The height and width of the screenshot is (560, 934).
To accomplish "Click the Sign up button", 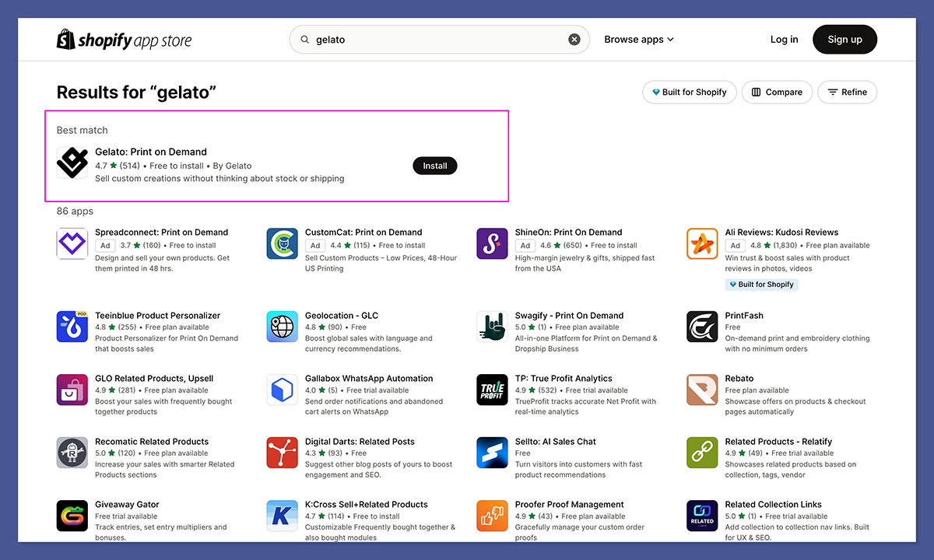I will click(x=844, y=40).
